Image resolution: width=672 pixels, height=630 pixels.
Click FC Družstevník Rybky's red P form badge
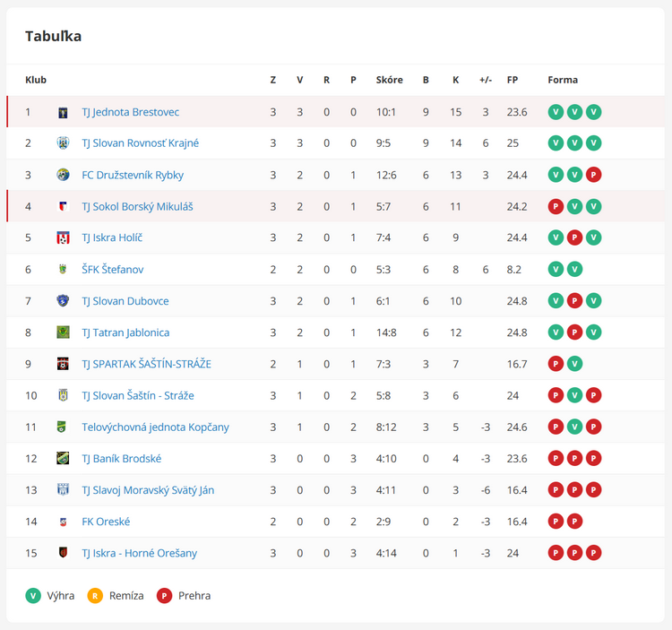coord(593,175)
